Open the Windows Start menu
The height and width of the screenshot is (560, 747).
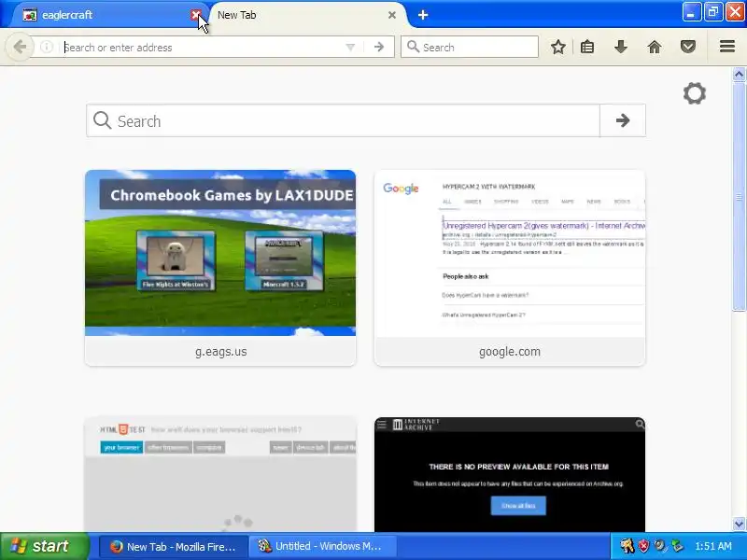coord(44,546)
